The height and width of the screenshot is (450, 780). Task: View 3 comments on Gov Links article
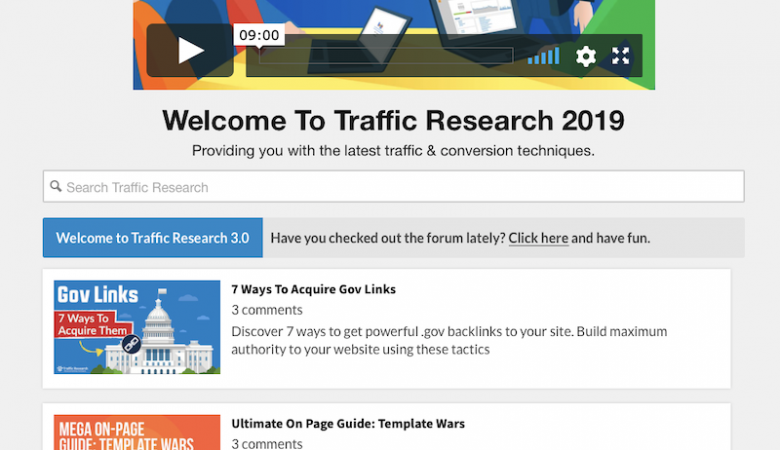coord(267,310)
